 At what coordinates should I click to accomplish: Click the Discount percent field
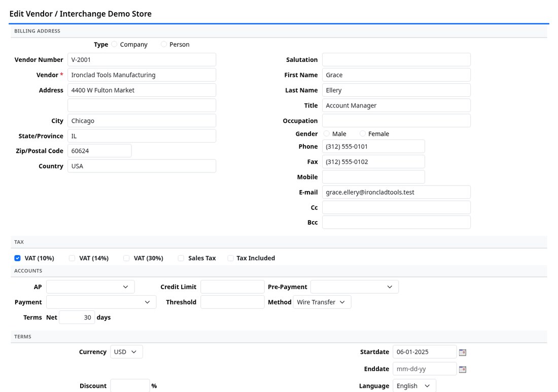pos(130,386)
